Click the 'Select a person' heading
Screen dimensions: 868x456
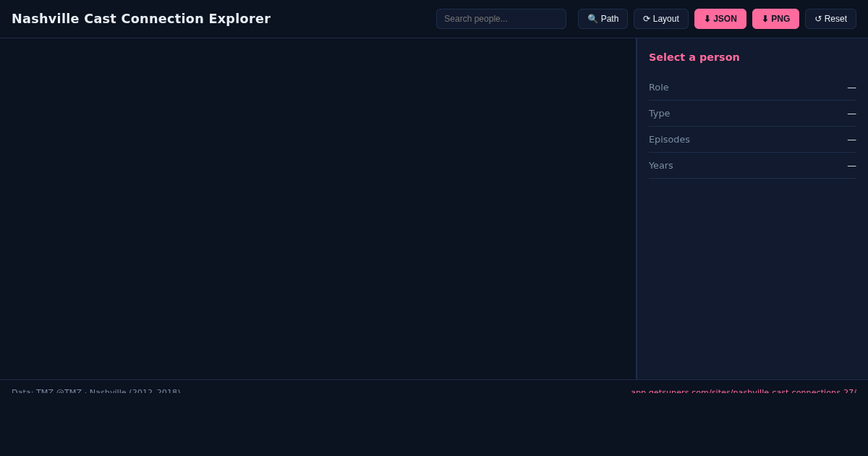[694, 57]
